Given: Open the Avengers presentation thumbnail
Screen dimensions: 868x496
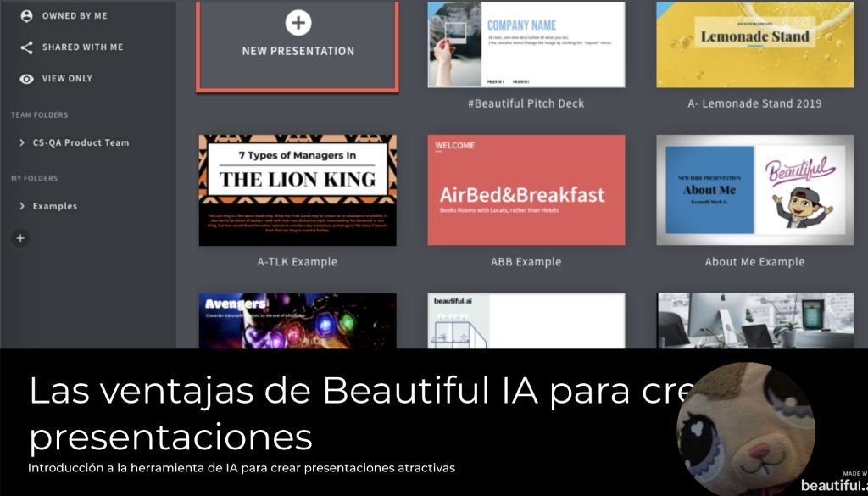Looking at the screenshot, I should click(x=298, y=321).
